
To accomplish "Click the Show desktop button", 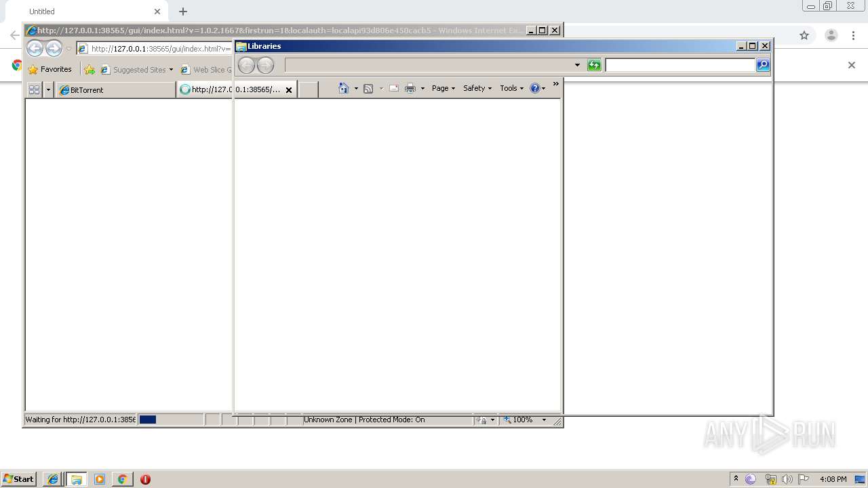I will [x=861, y=479].
